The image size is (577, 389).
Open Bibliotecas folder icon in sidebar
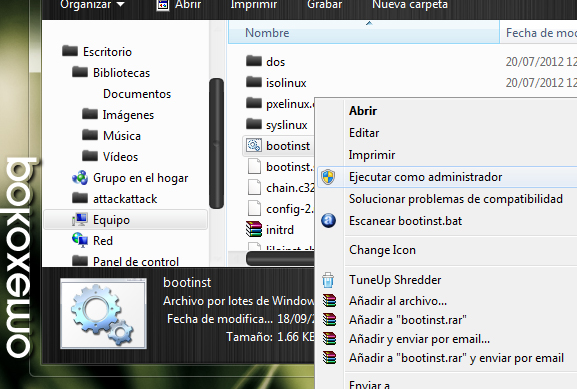point(80,72)
